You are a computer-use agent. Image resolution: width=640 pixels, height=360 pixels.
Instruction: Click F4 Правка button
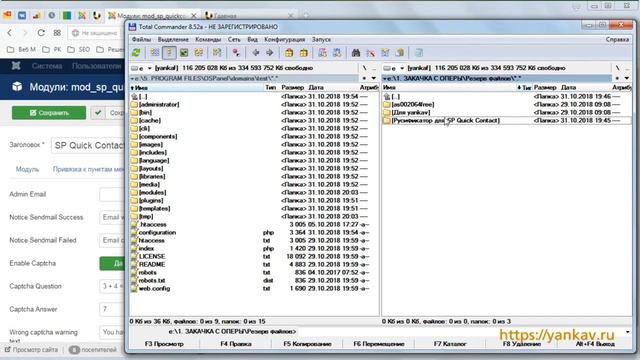click(x=236, y=344)
